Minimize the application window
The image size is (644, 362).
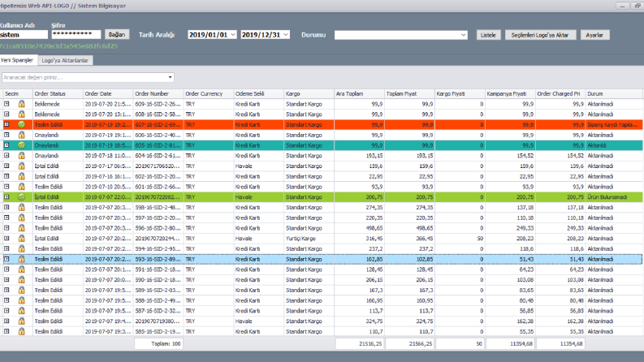point(623,6)
